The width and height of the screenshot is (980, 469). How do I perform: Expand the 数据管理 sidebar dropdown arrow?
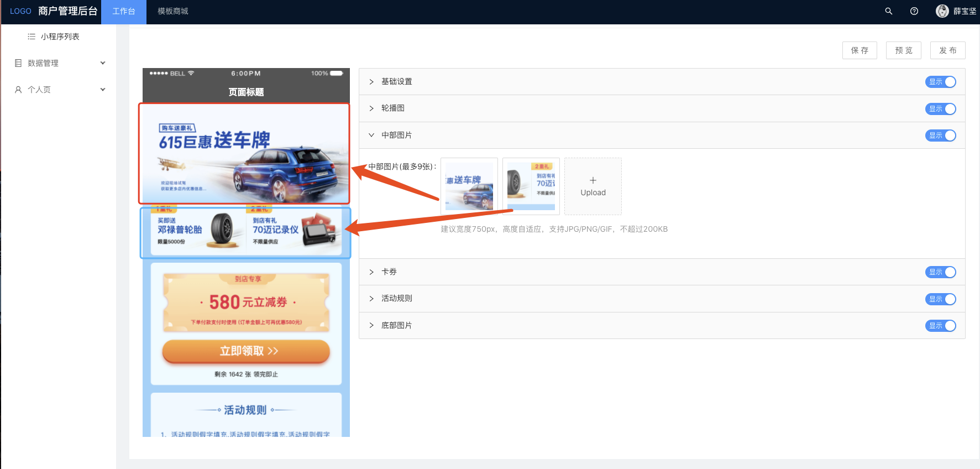(103, 63)
